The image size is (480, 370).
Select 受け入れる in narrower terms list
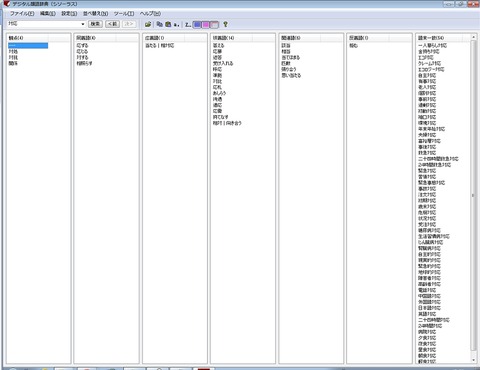pos(223,63)
